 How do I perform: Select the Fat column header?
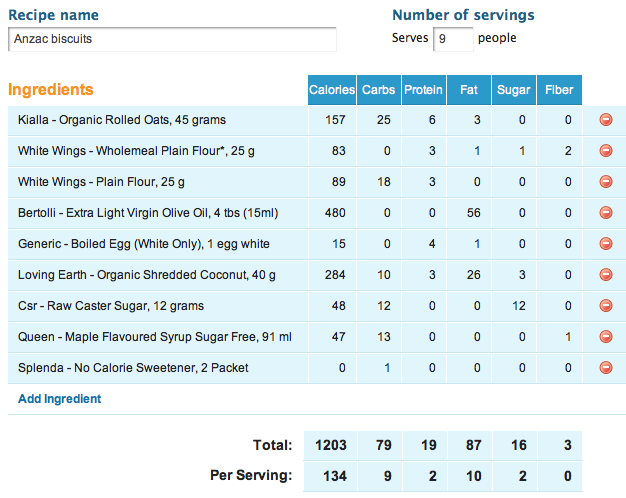pos(469,90)
